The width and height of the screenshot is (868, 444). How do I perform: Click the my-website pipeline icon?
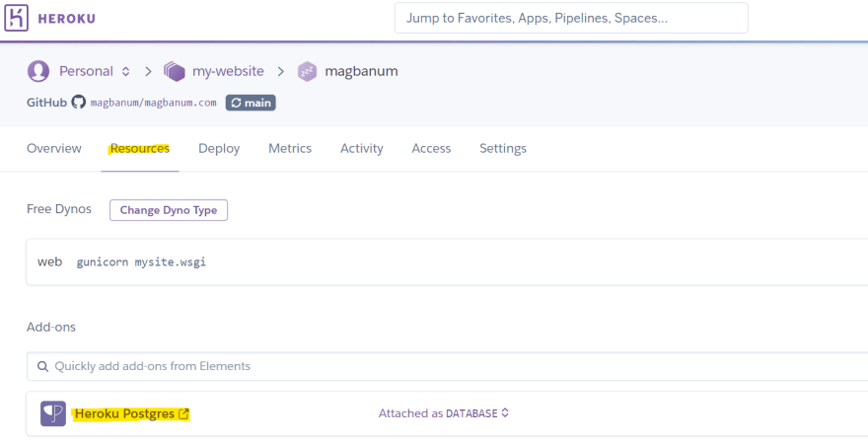coord(175,71)
